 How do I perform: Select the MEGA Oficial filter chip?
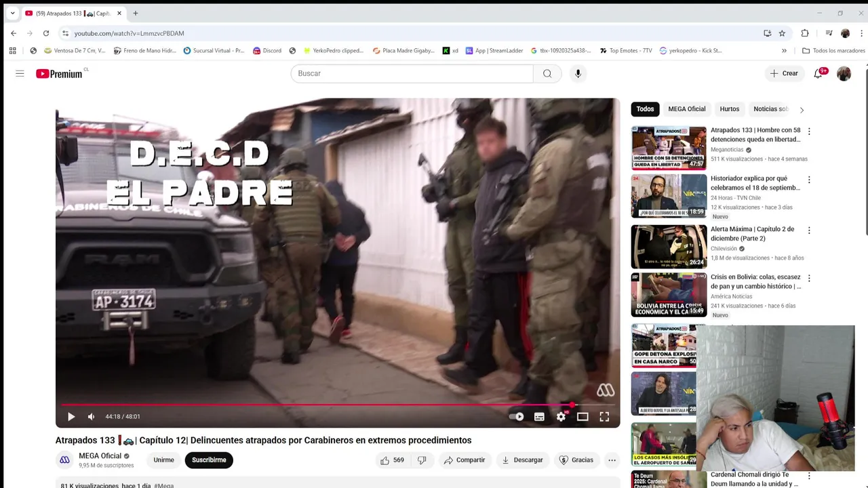(x=686, y=109)
